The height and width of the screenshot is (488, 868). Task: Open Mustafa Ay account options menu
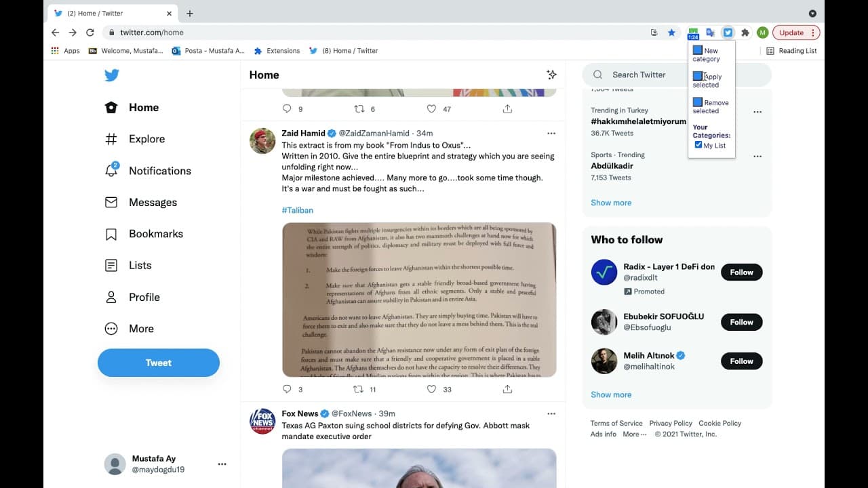pos(222,464)
